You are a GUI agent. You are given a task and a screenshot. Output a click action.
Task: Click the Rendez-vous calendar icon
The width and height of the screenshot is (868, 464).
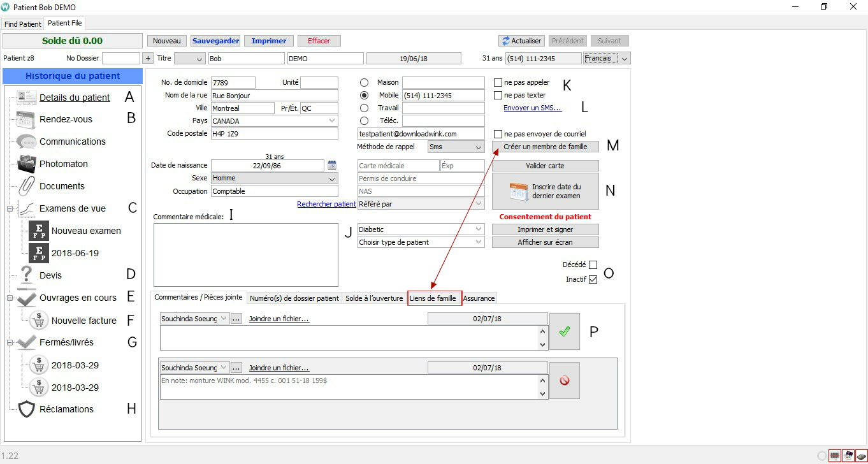coord(27,119)
